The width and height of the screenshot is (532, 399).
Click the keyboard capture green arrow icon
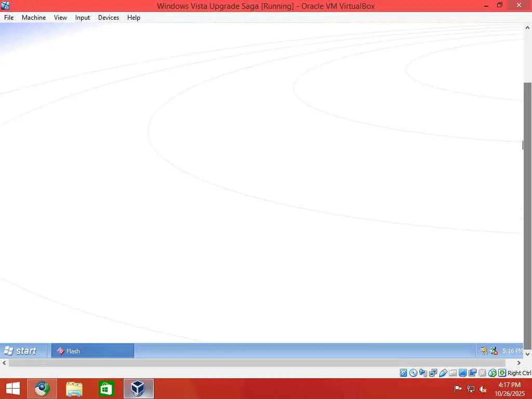click(x=502, y=373)
